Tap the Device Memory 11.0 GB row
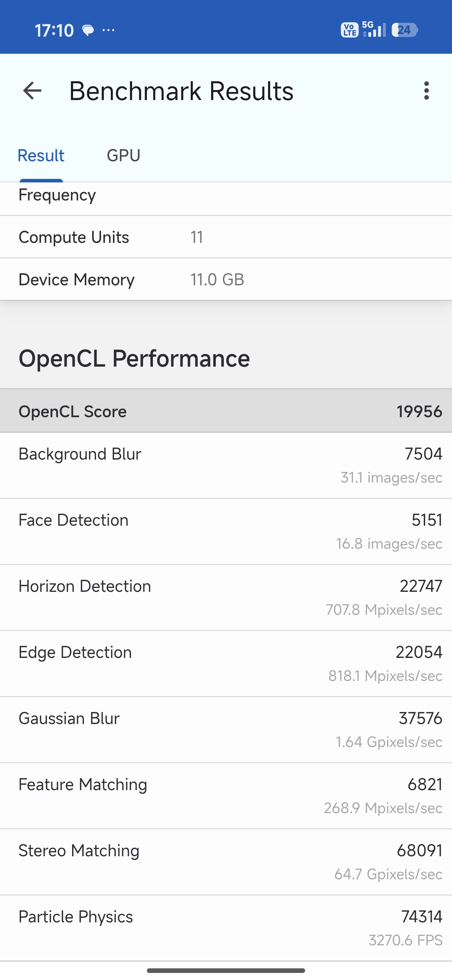 point(226,280)
